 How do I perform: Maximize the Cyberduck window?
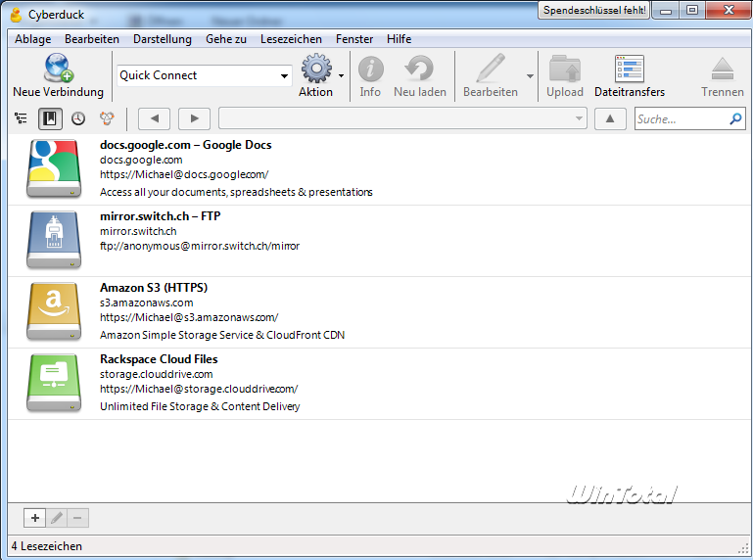(692, 10)
